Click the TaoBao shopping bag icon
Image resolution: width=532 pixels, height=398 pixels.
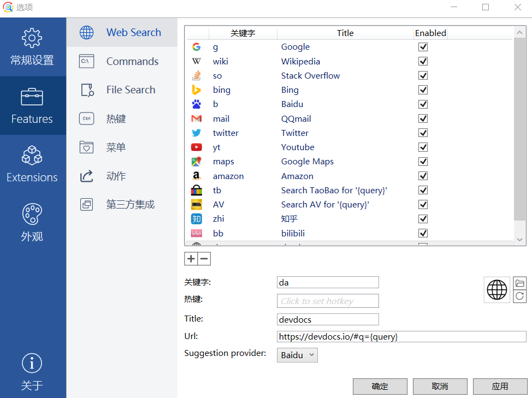[197, 190]
